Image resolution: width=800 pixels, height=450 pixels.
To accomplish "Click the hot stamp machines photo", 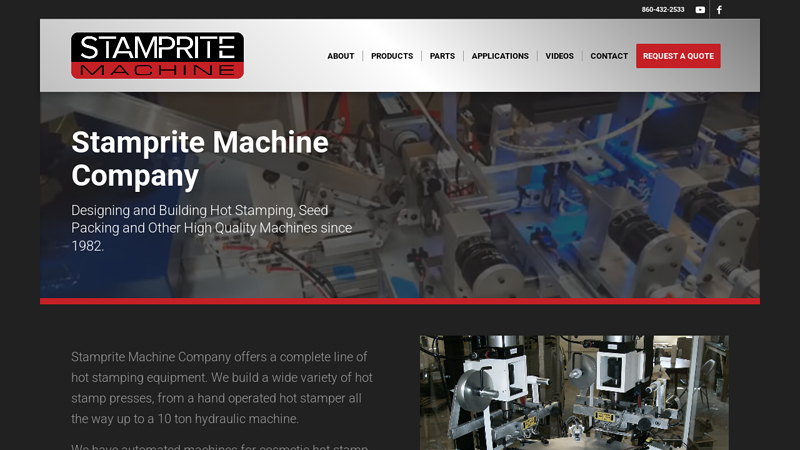I will pyautogui.click(x=574, y=392).
